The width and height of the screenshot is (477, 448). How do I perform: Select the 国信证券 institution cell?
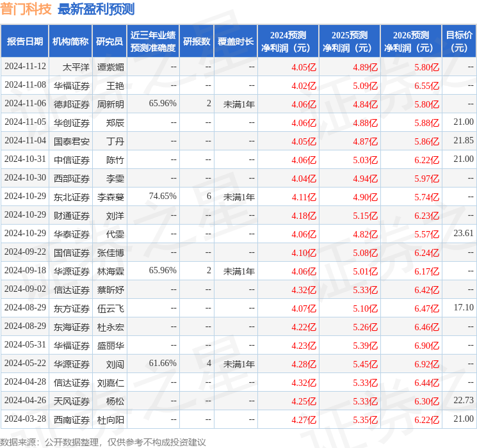pos(72,253)
